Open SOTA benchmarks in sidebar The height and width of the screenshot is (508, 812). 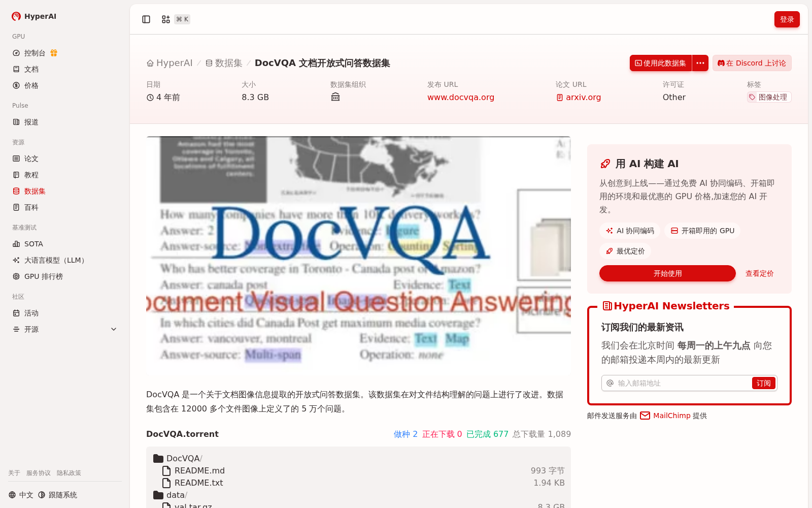[28, 244]
